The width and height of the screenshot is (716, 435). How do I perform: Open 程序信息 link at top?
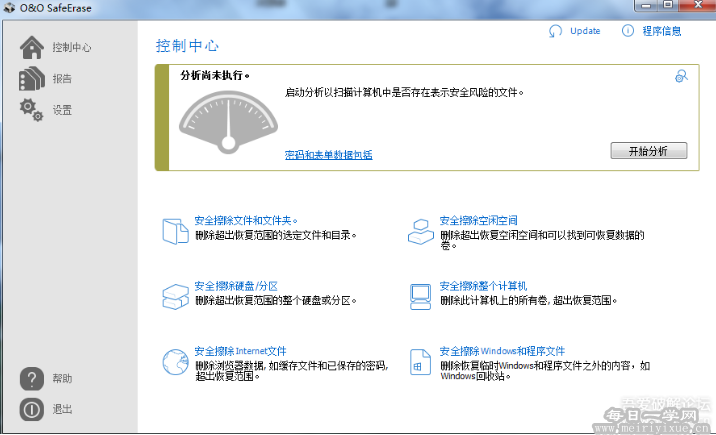662,31
